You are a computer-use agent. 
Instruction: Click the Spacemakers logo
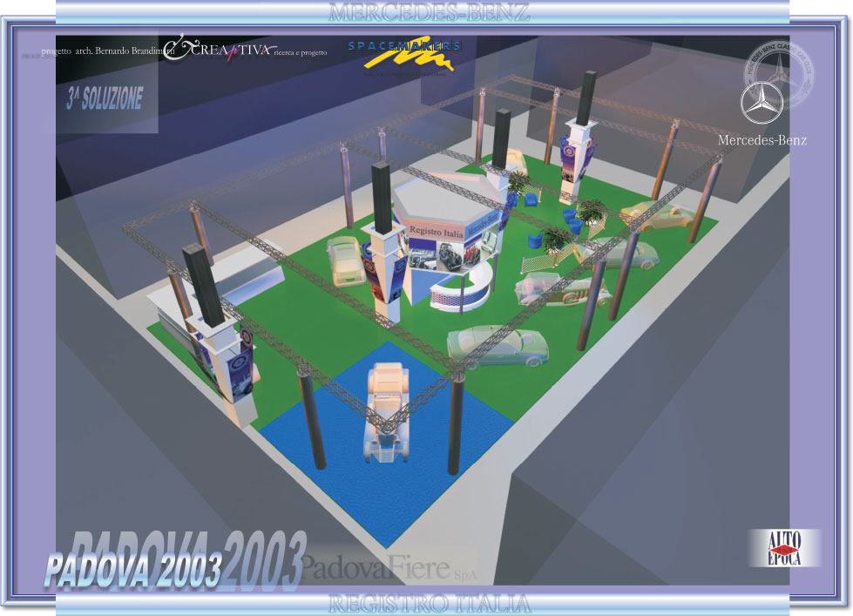(x=404, y=56)
